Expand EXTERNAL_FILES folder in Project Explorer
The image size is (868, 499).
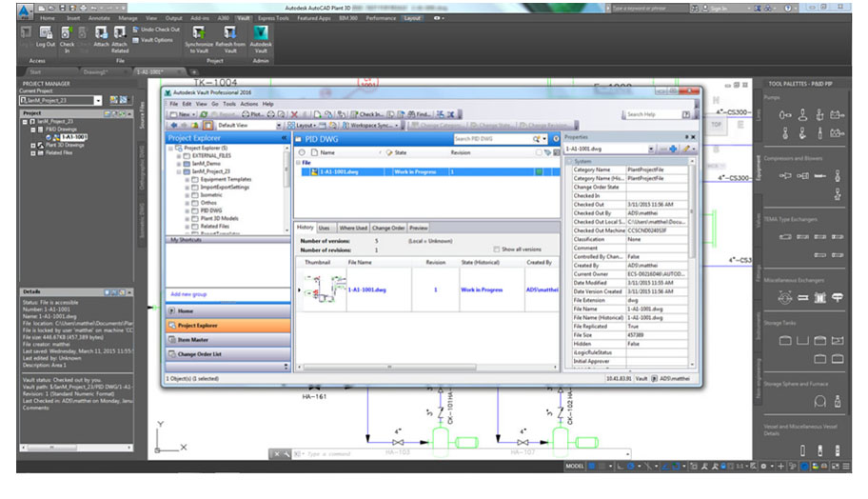[179, 156]
